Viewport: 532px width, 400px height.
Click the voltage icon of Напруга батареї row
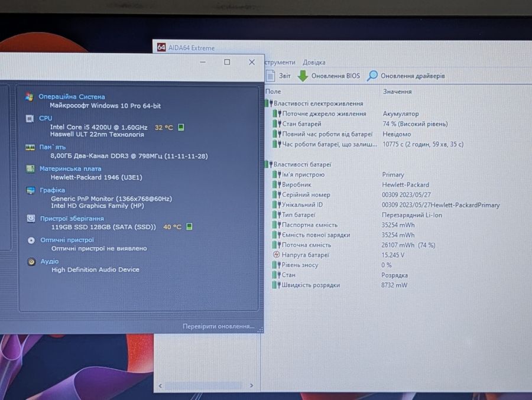point(276,255)
